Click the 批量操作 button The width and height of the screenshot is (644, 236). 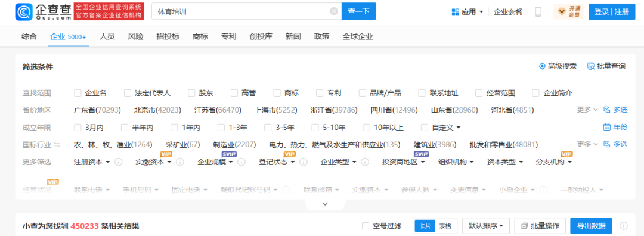(x=540, y=226)
